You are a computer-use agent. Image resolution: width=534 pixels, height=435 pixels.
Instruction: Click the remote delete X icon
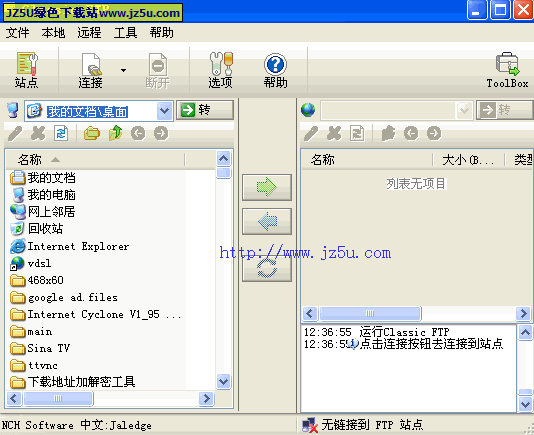coord(334,133)
